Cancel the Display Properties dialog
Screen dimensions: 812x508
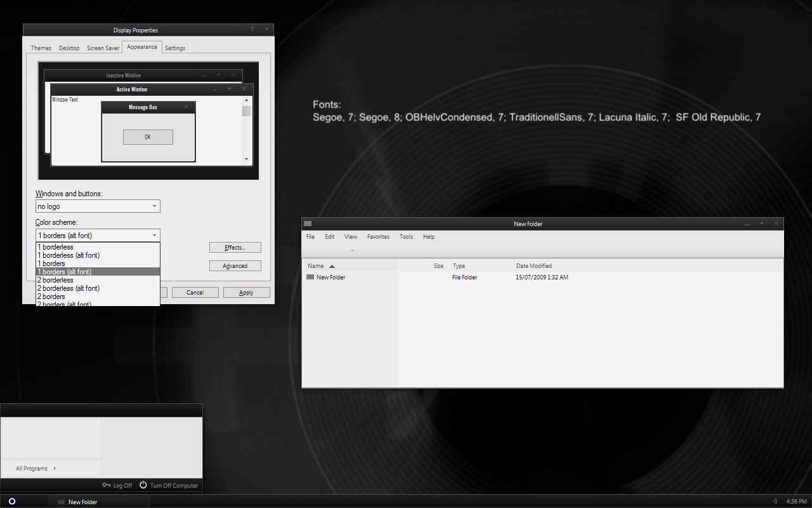pos(195,293)
